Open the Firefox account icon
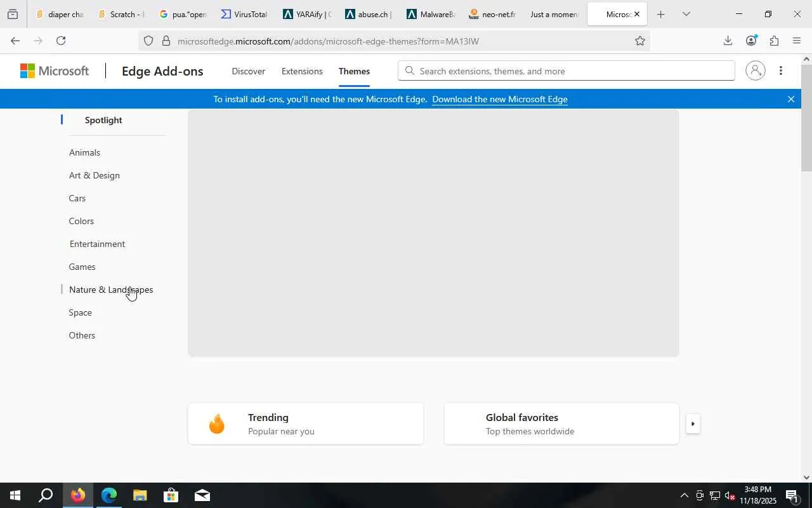Screen dimensions: 812x508 [x=751, y=41]
